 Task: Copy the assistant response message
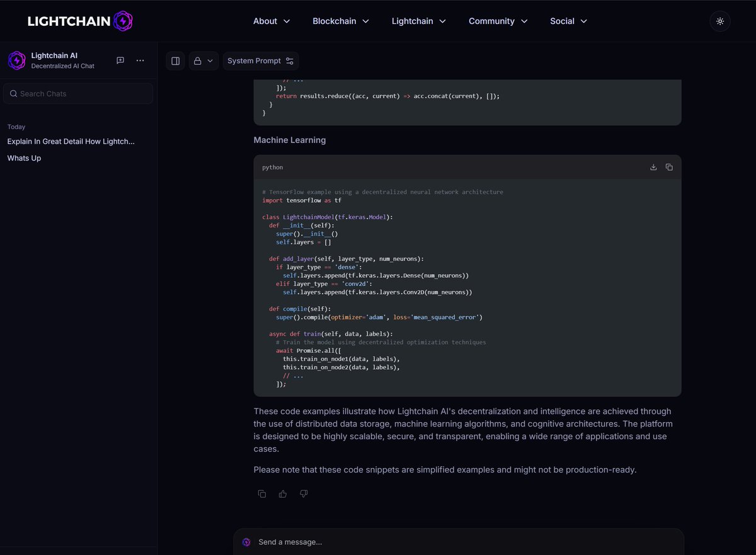(262, 494)
